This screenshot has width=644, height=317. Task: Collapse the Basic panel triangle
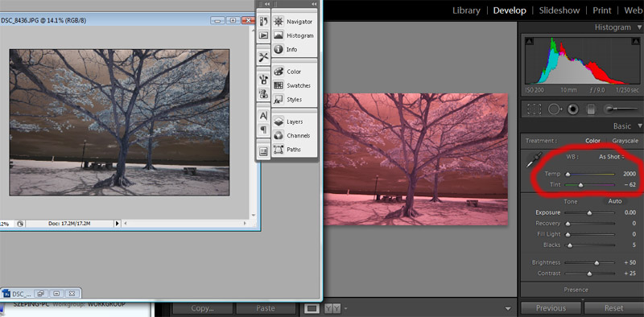click(x=639, y=126)
